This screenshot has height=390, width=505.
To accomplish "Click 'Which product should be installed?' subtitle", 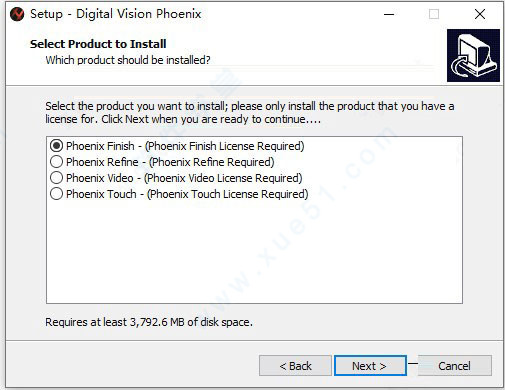I will (x=128, y=60).
